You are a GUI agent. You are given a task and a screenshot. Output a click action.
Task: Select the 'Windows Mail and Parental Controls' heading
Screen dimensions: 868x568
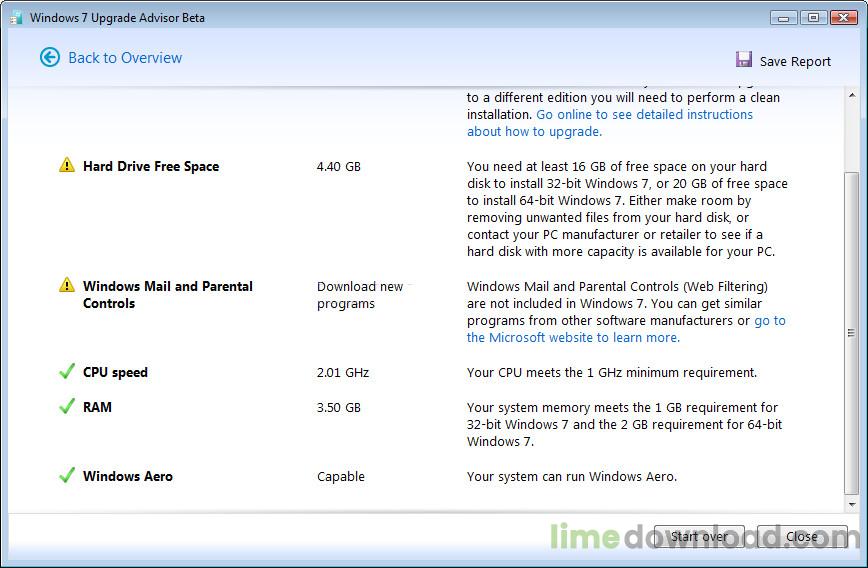click(168, 295)
